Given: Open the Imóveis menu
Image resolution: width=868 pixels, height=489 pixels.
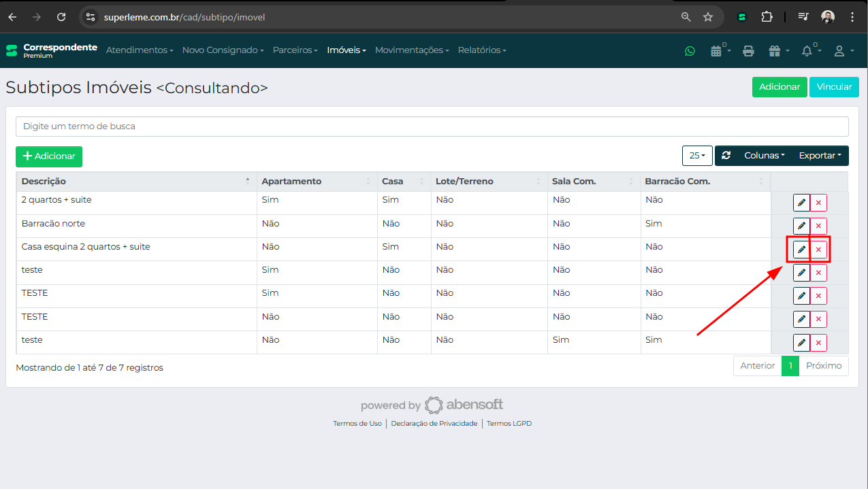Looking at the screenshot, I should [x=346, y=50].
